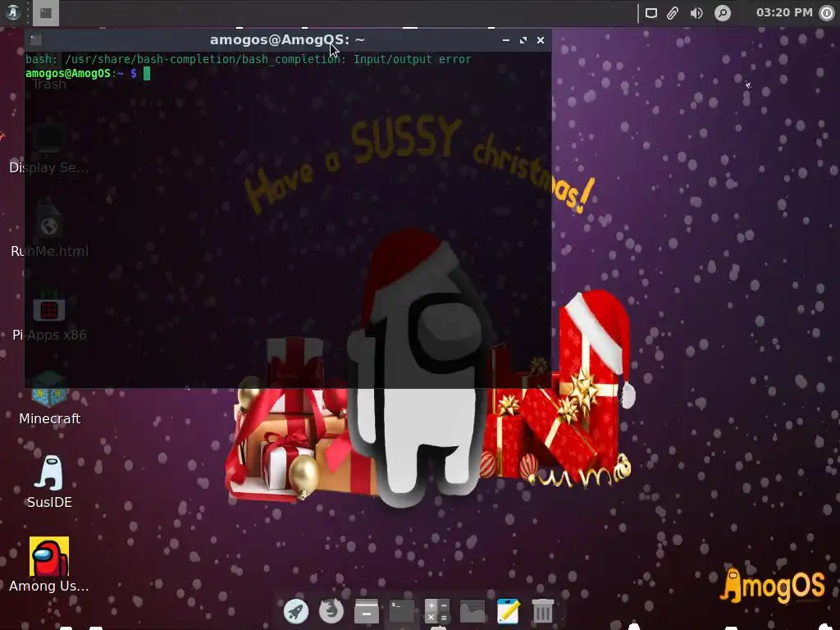Click the volume speaker icon
The height and width of the screenshot is (630, 840).
[x=696, y=13]
